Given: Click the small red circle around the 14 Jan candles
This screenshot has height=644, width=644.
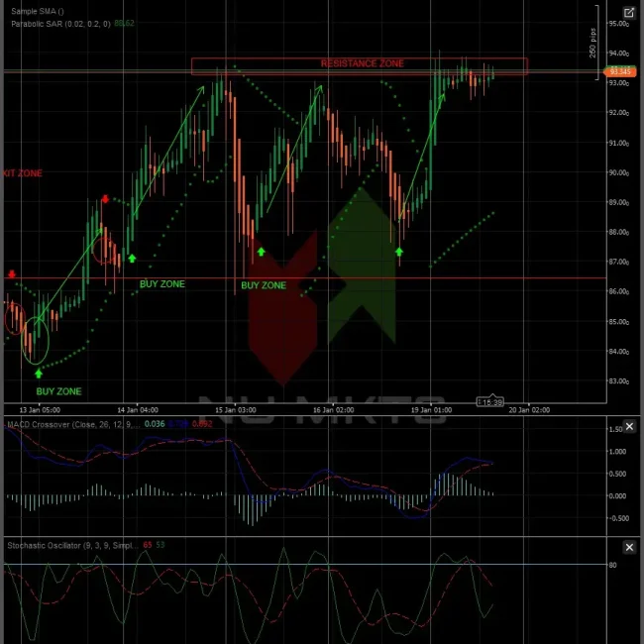Looking at the screenshot, I should [103, 248].
